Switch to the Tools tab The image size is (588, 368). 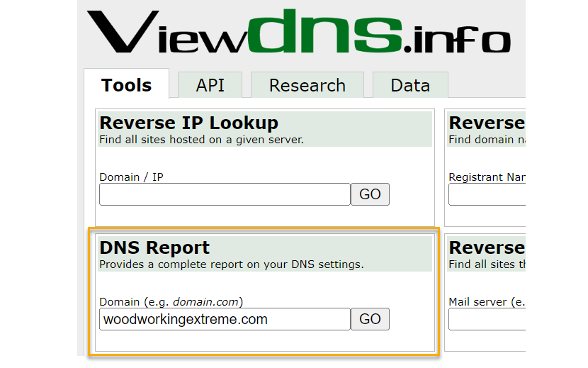coord(126,85)
